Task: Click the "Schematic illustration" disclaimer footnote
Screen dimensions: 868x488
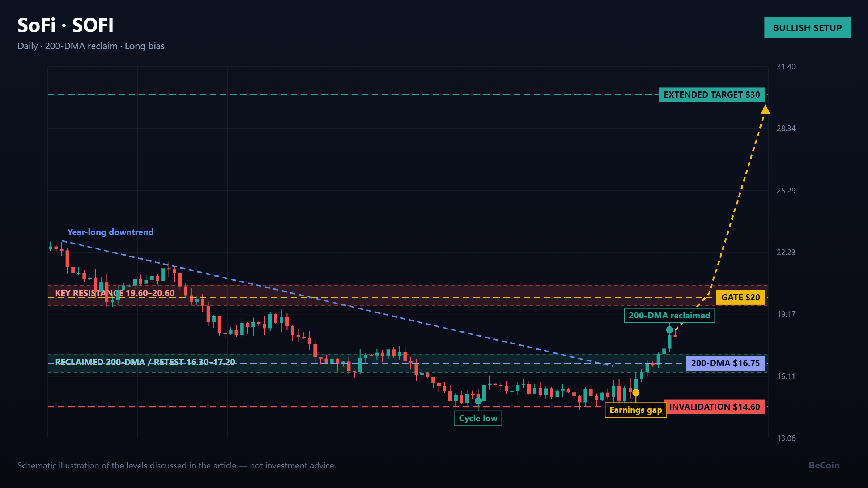Action: point(176,466)
